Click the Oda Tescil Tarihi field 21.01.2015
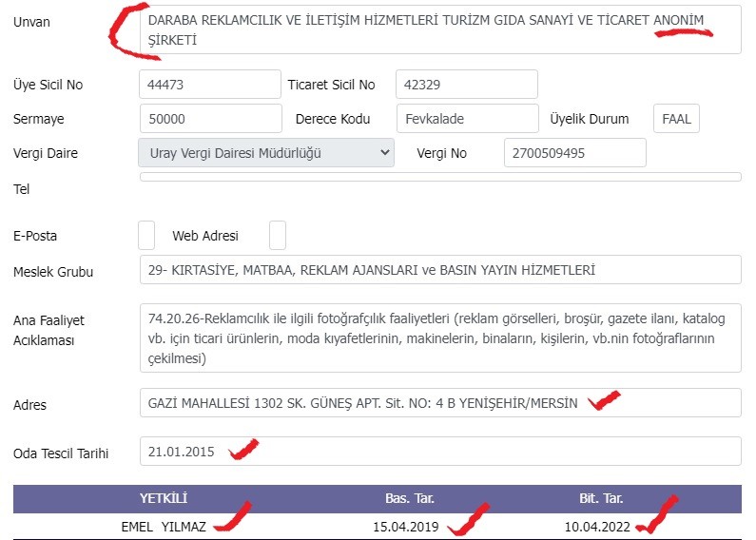756x540 pixels. 440,452
